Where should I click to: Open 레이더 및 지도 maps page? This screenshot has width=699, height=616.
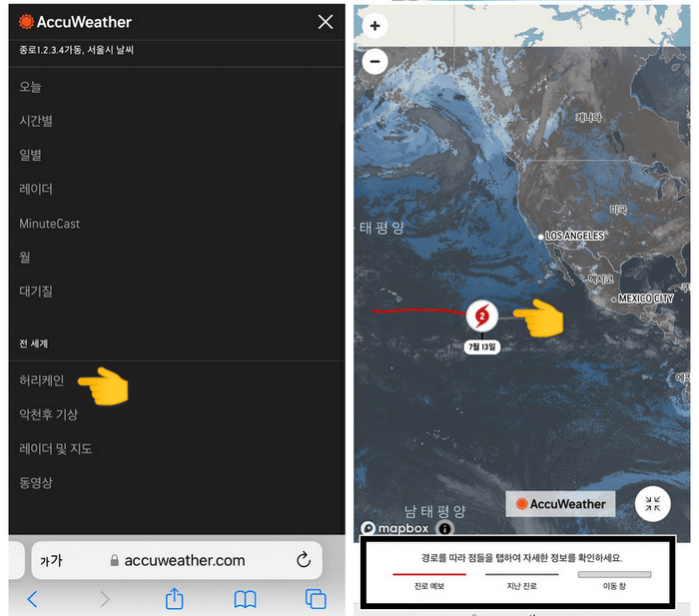pos(56,448)
